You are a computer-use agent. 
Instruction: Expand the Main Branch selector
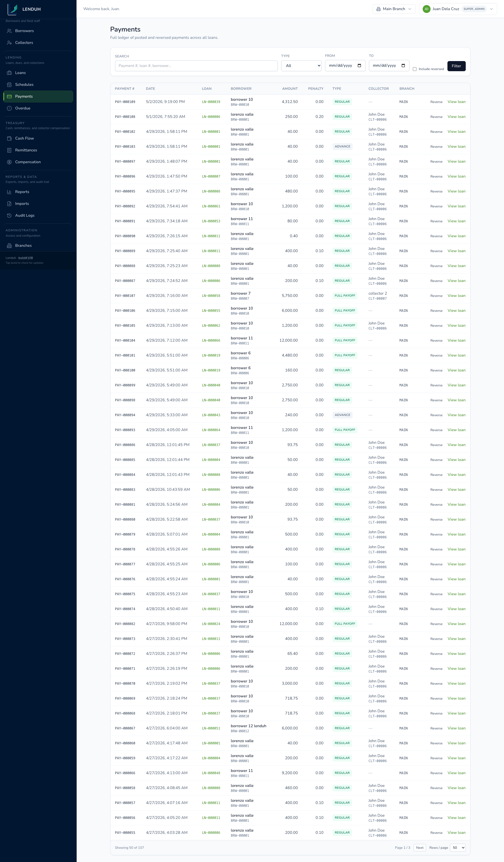[x=394, y=9]
